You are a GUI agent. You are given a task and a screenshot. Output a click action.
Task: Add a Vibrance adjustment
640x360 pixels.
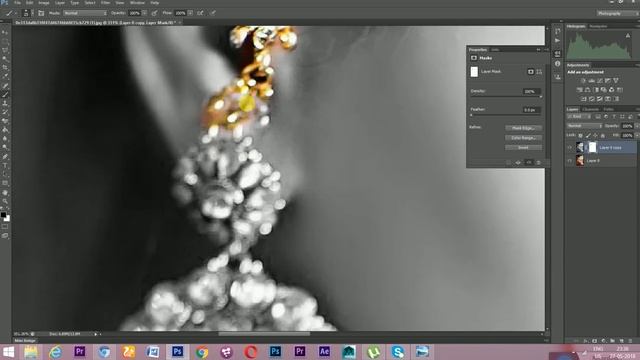616,81
